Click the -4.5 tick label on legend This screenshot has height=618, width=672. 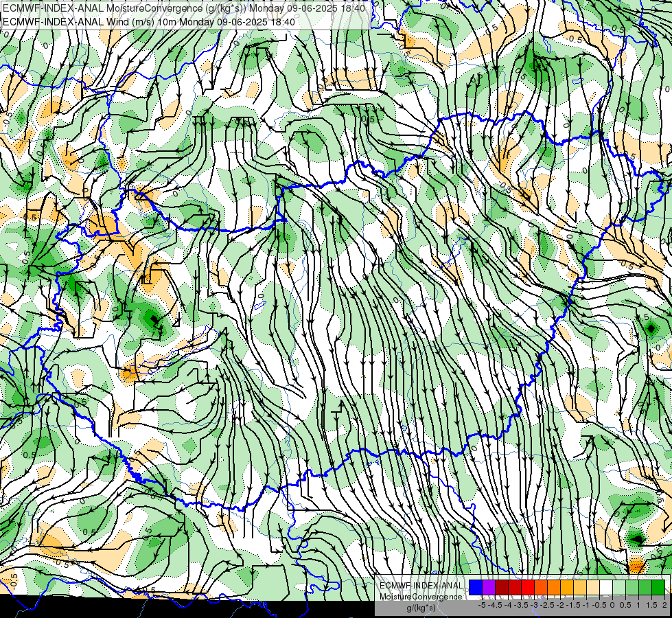495,605
